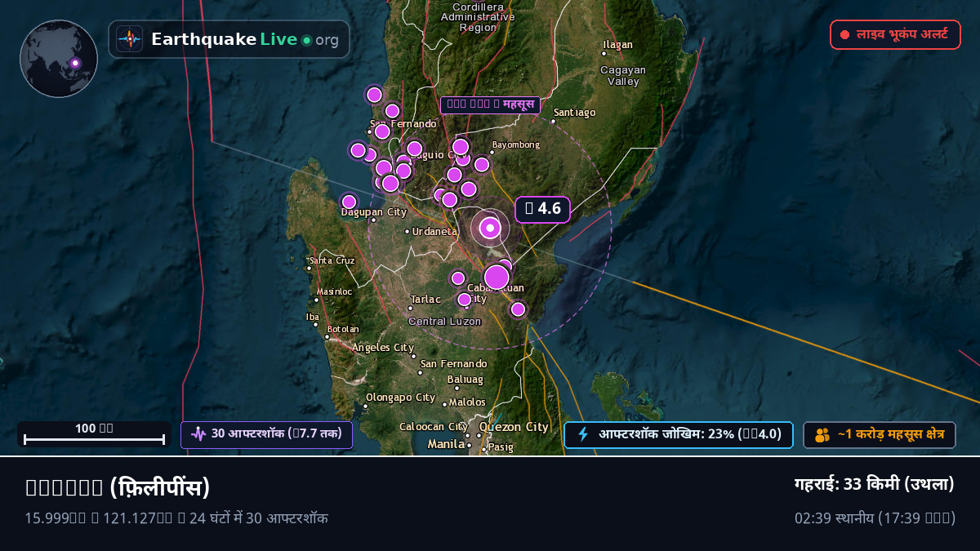Click the Santiago city label
Viewport: 980px width, 551px height.
click(575, 113)
